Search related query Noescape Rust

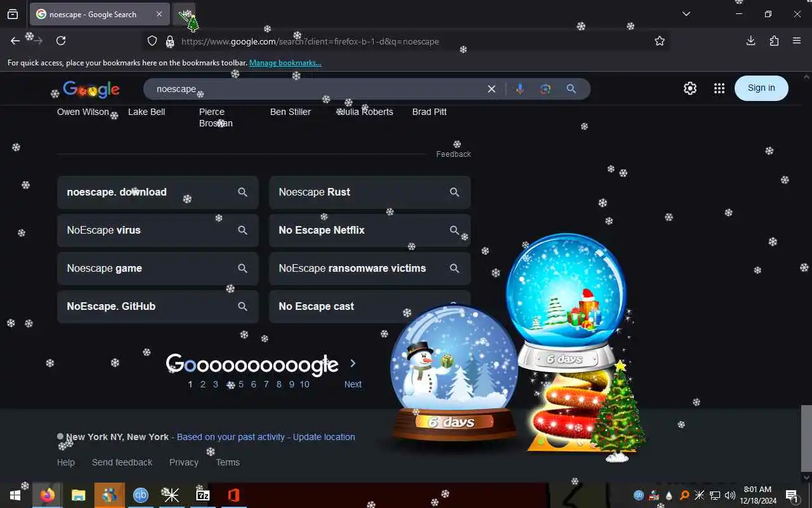point(370,192)
